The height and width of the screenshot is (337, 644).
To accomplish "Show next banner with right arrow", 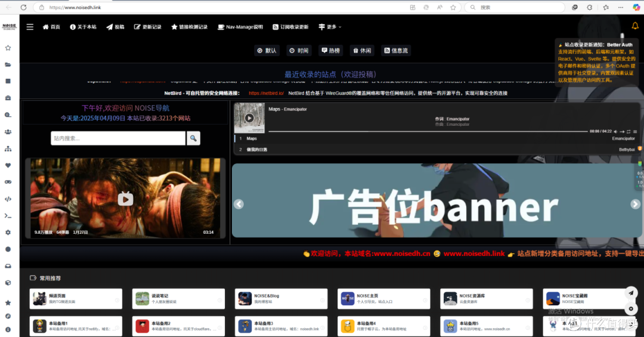I will (x=636, y=204).
